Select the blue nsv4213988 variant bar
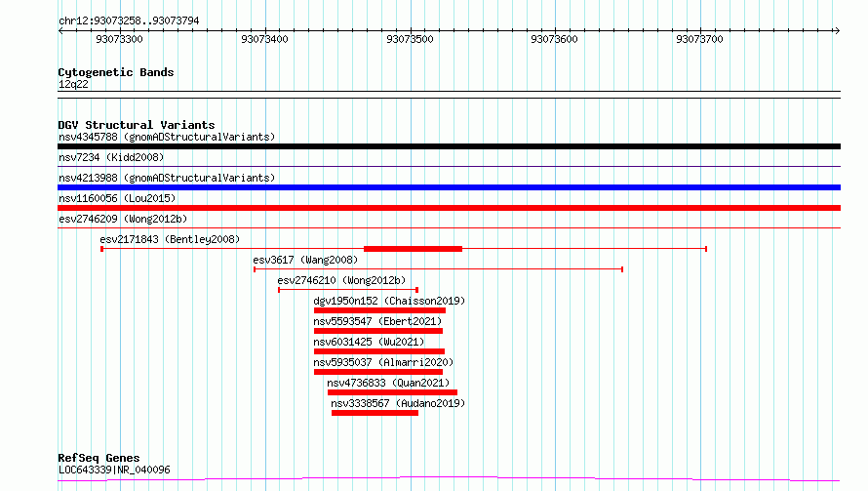The width and height of the screenshot is (868, 491). click(449, 187)
